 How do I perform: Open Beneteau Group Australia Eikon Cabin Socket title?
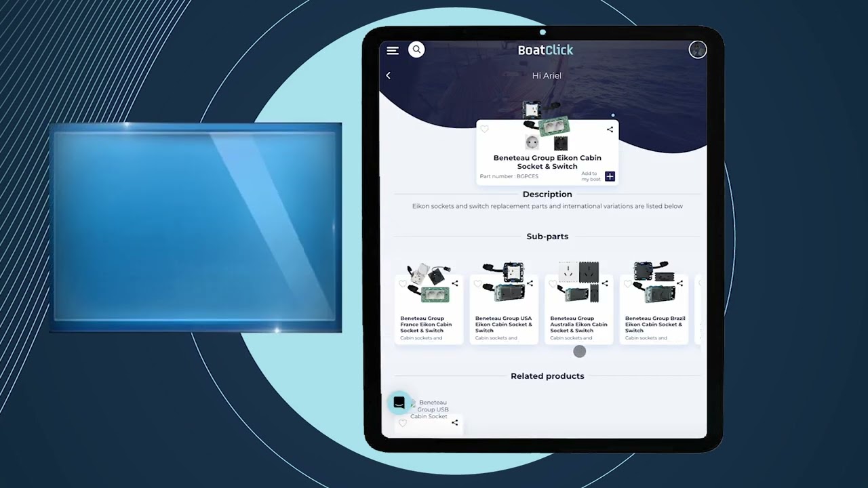point(578,325)
